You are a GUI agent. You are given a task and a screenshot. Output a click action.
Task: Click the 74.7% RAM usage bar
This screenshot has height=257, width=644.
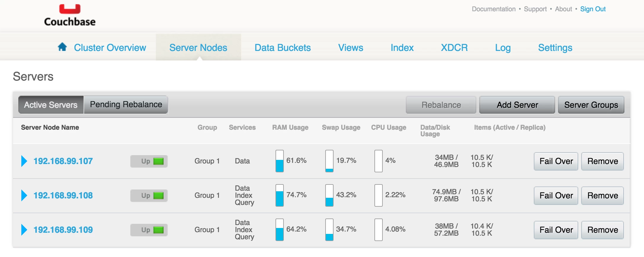click(x=280, y=195)
